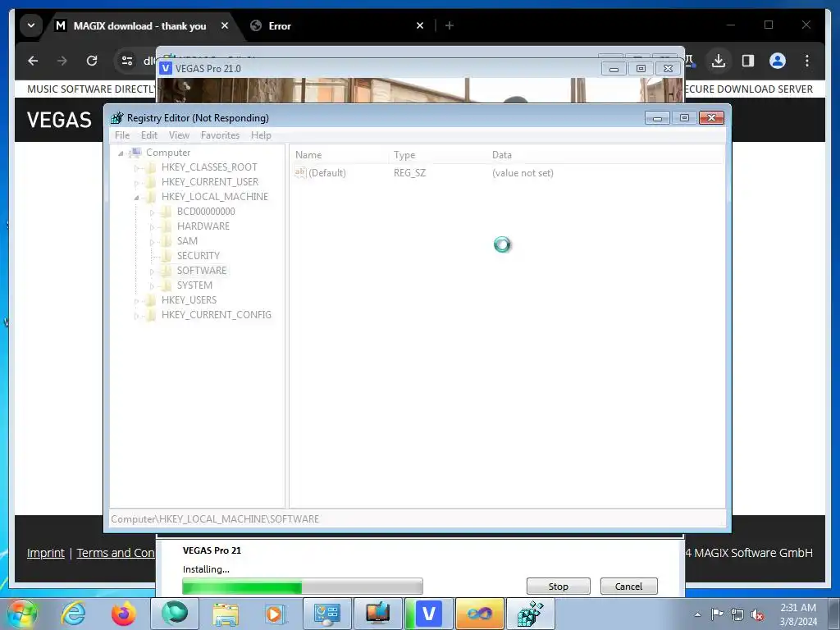Cancel the VEGAS Pro 21 installer
Viewport: 840px width, 630px height.
pos(628,586)
